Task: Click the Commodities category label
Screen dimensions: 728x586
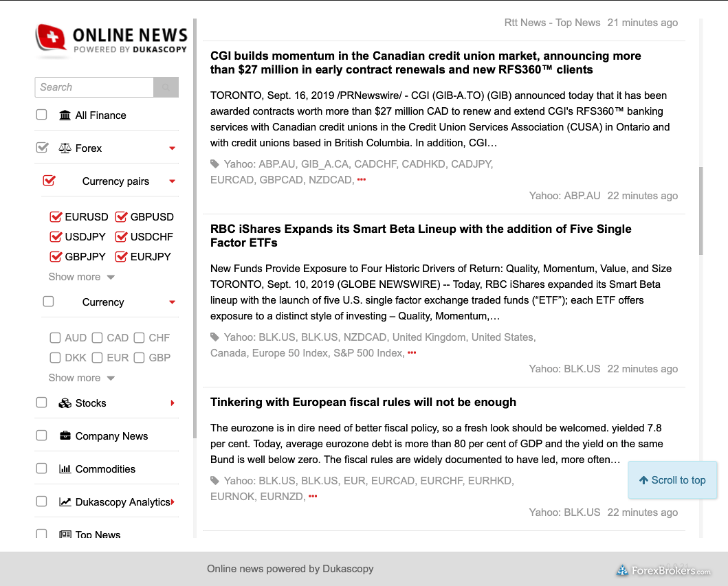Action: tap(105, 469)
